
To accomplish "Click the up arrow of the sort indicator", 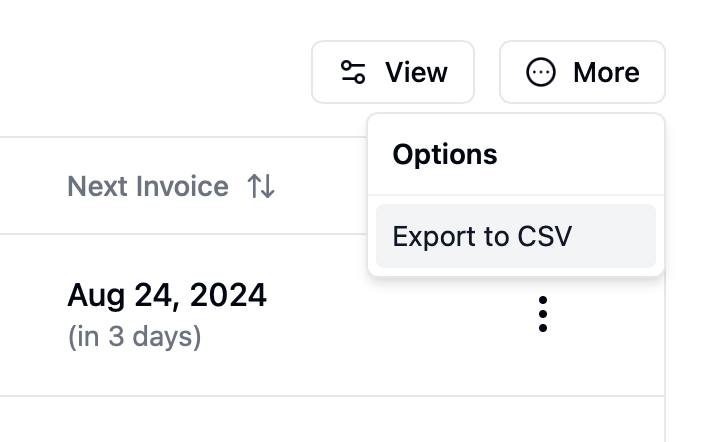I will [255, 186].
